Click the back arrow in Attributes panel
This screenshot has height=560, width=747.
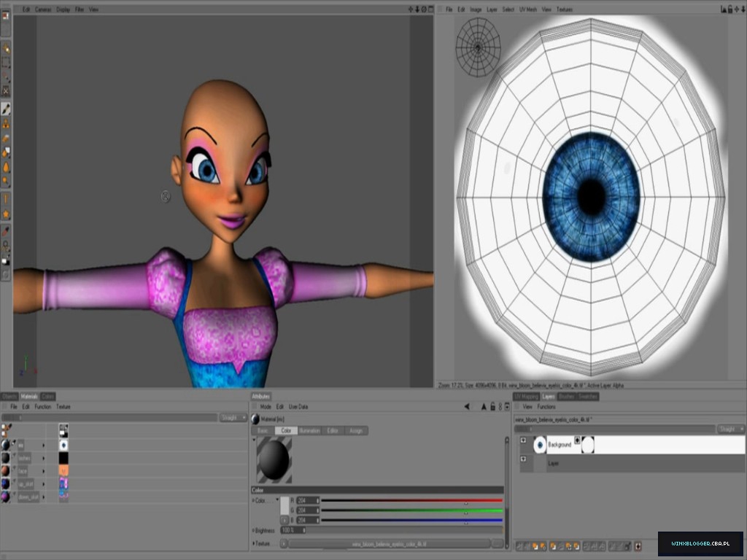pos(467,407)
